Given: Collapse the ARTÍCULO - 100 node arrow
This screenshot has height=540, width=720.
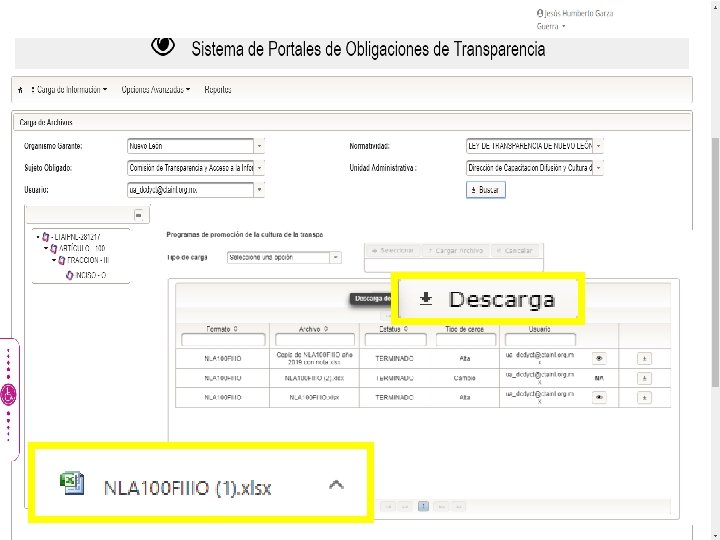Looking at the screenshot, I should 46,248.
